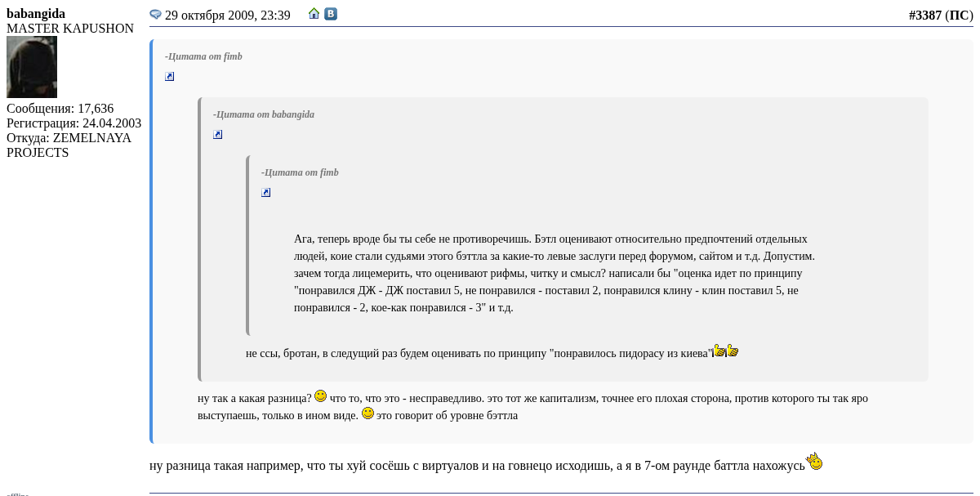Open babangida's user profile name
This screenshot has height=496, width=980.
click(x=36, y=14)
